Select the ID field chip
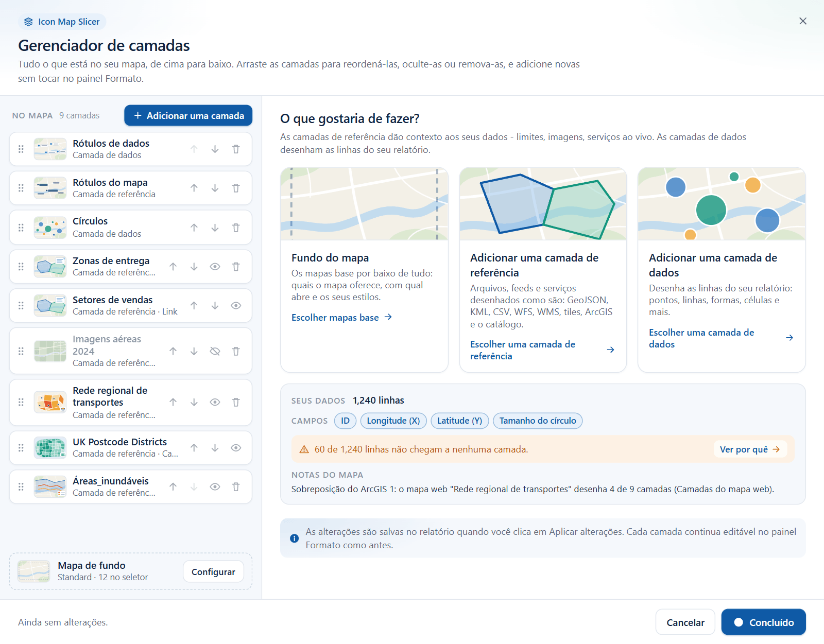This screenshot has width=824, height=644. point(345,421)
